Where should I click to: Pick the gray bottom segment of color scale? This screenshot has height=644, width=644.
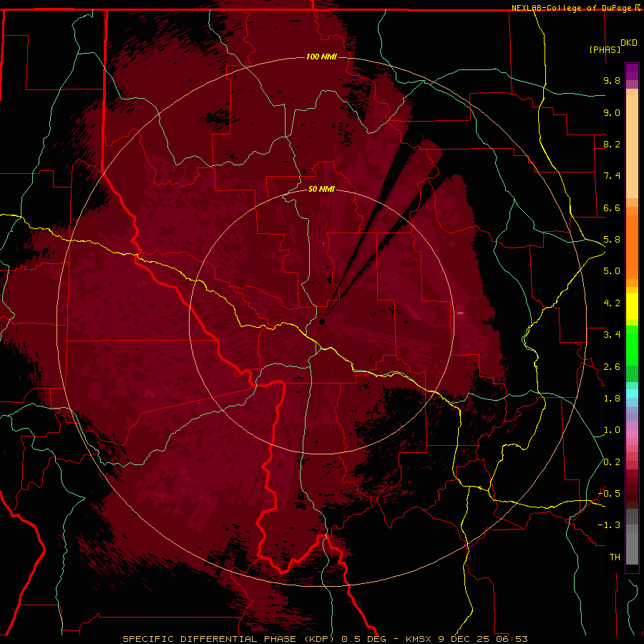[632, 548]
